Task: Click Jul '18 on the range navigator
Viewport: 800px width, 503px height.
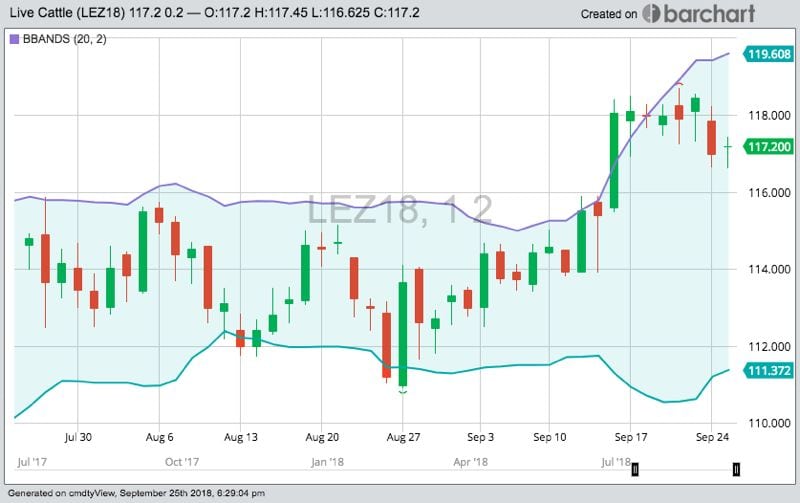Action: [x=616, y=462]
